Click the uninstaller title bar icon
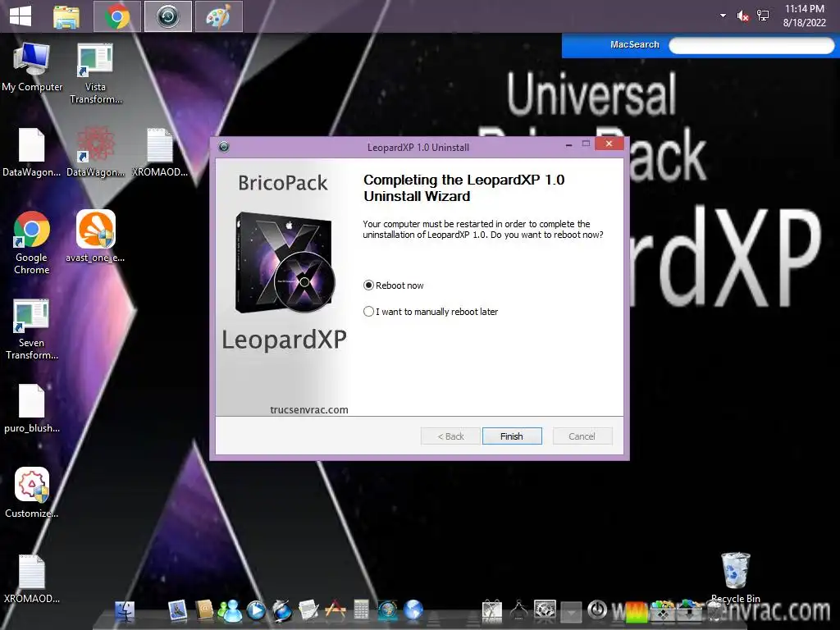This screenshot has width=840, height=630. (x=224, y=147)
